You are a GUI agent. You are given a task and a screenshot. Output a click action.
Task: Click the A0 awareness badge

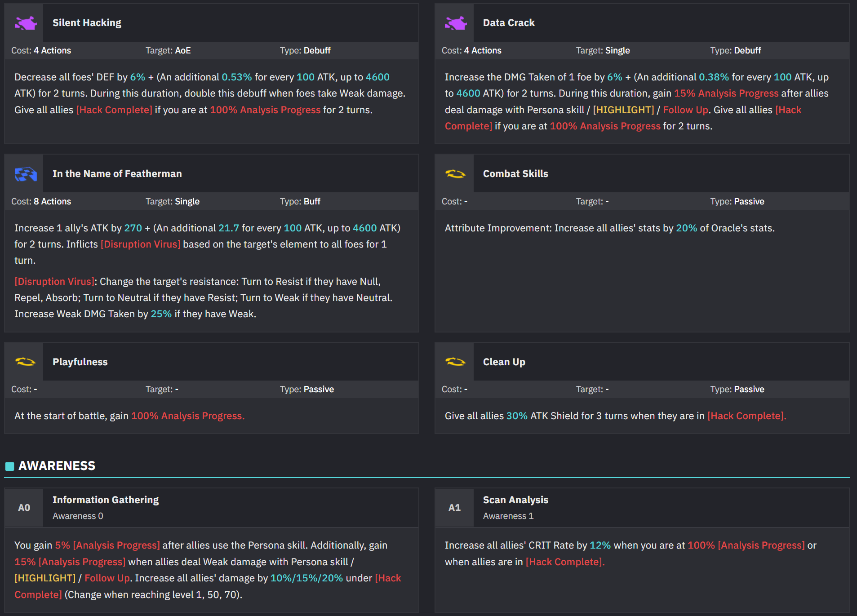pyautogui.click(x=24, y=508)
